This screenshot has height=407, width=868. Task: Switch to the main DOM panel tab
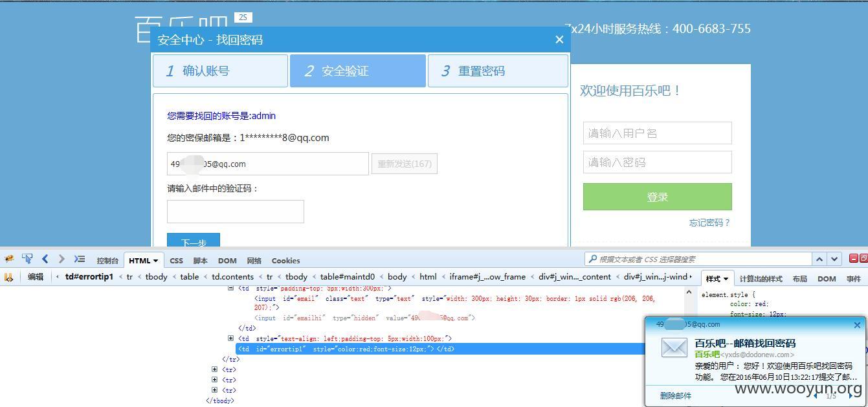[227, 261]
